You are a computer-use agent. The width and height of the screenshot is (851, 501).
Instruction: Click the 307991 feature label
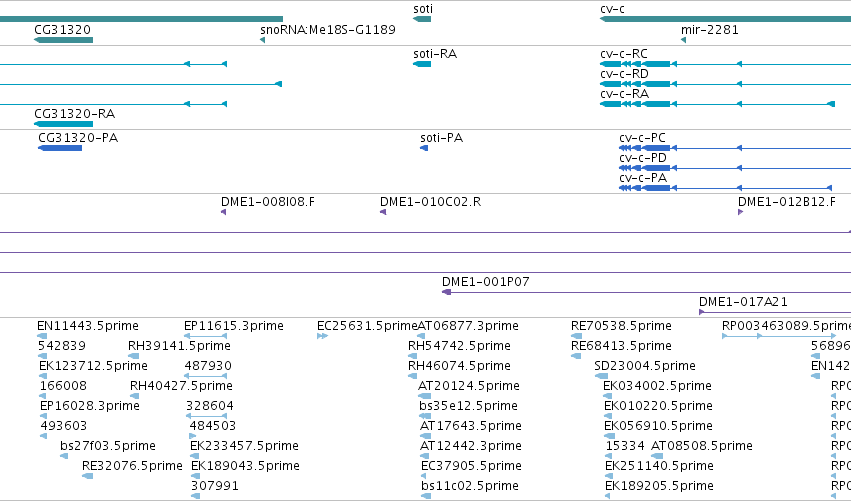(215, 486)
